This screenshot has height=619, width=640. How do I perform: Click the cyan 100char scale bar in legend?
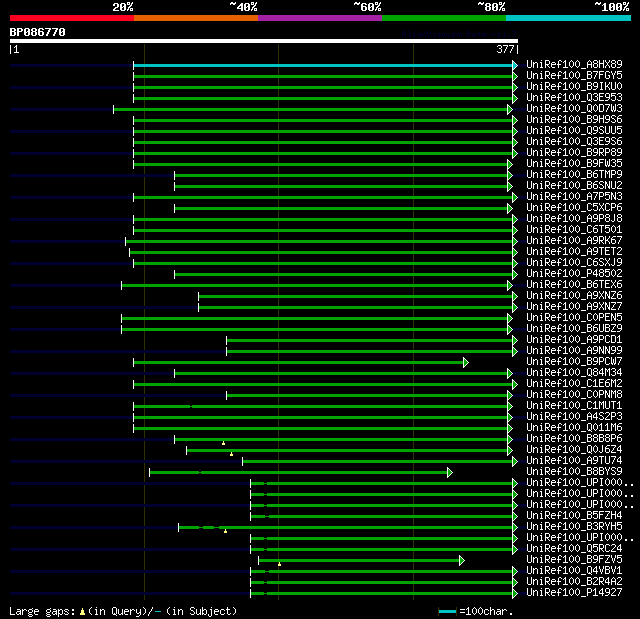point(447,611)
